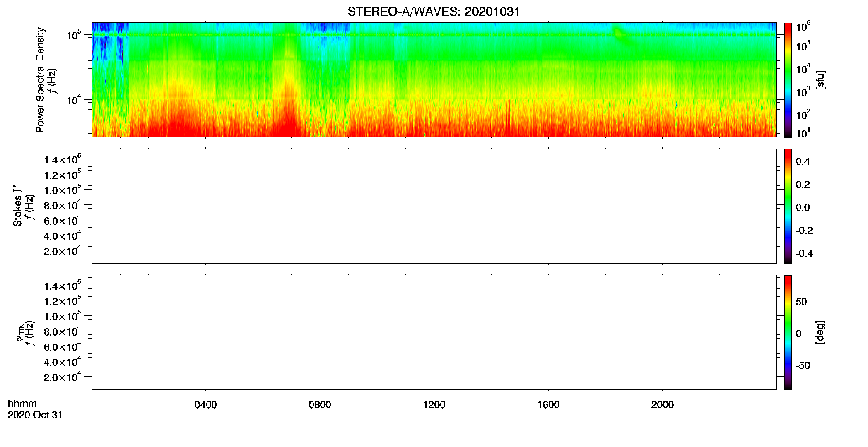Click the "[sfu]" unit label

[x=820, y=80]
